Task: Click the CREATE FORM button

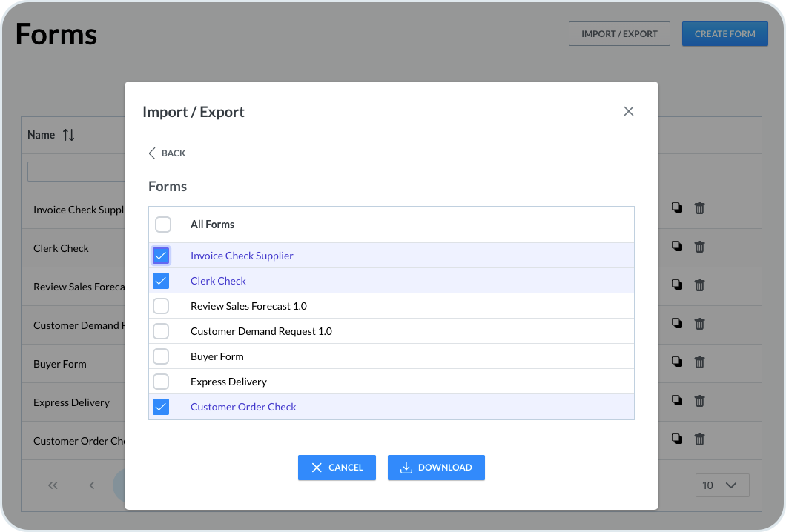Action: [724, 34]
